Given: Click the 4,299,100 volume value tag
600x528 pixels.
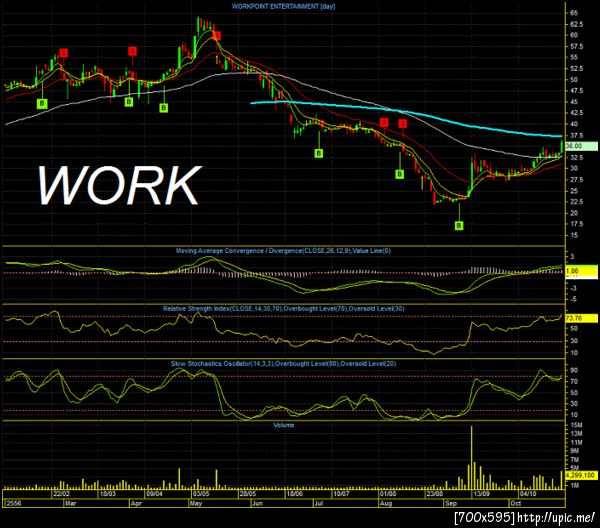Looking at the screenshot, I should 581,475.
